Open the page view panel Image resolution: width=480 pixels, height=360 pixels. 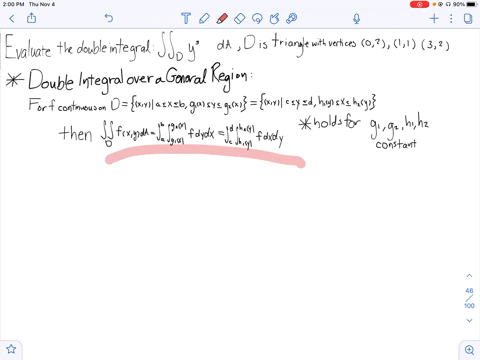point(468,18)
